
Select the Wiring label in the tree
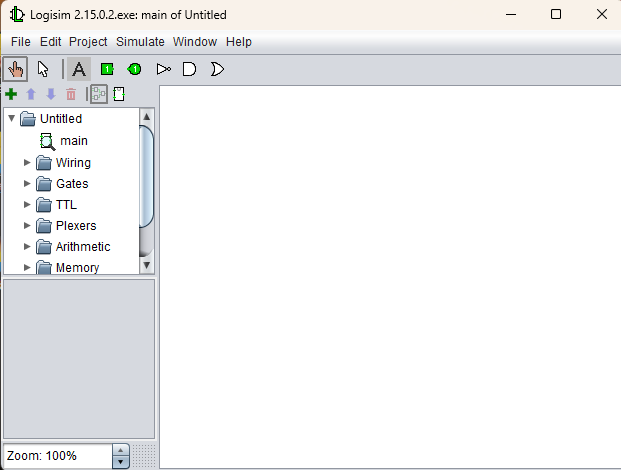[x=73, y=163]
